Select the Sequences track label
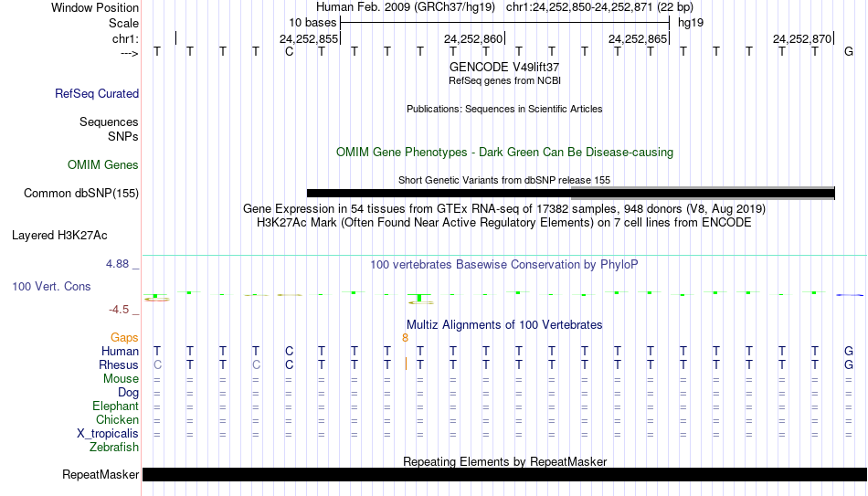Image resolution: width=868 pixels, height=496 pixels. coord(109,121)
